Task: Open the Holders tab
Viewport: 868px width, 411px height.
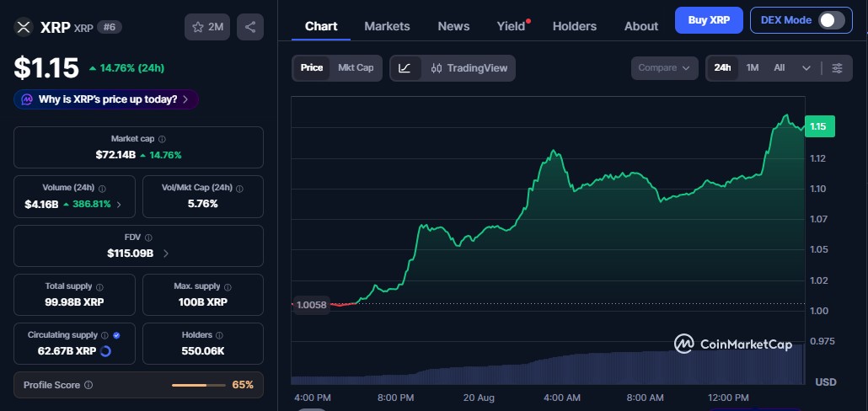Action: 575,26
